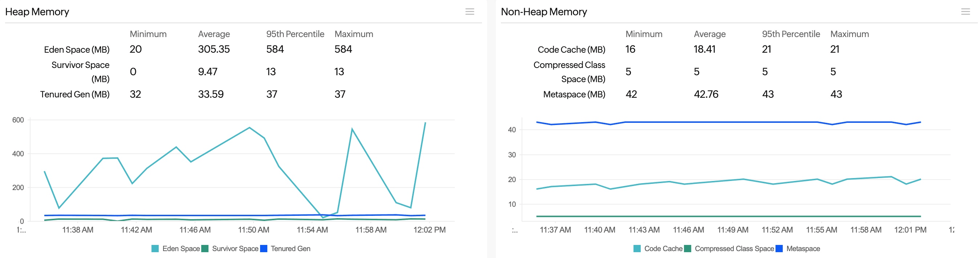Click the Heap Memory panel title
The height and width of the screenshot is (258, 980).
tap(37, 12)
